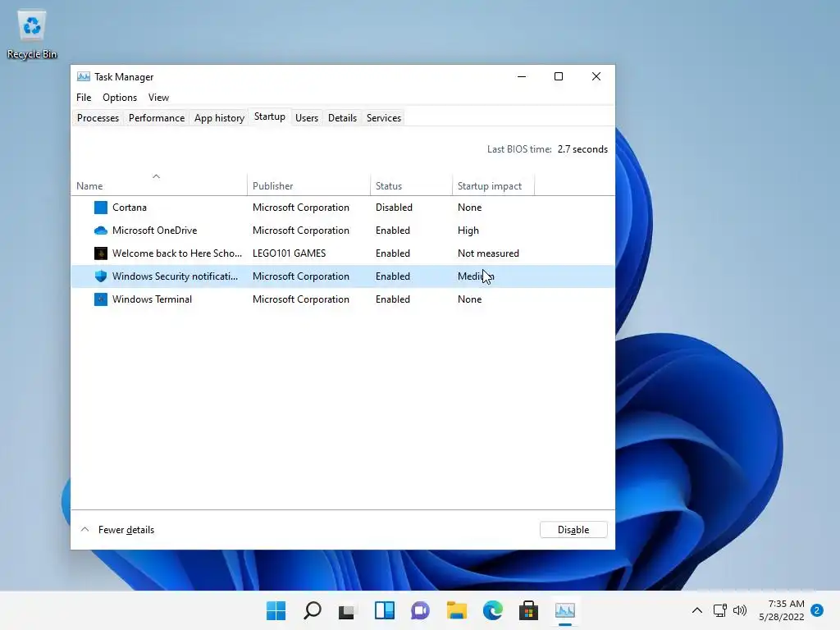This screenshot has width=840, height=630.
Task: Sort by the Name column header
Action: [x=158, y=186]
